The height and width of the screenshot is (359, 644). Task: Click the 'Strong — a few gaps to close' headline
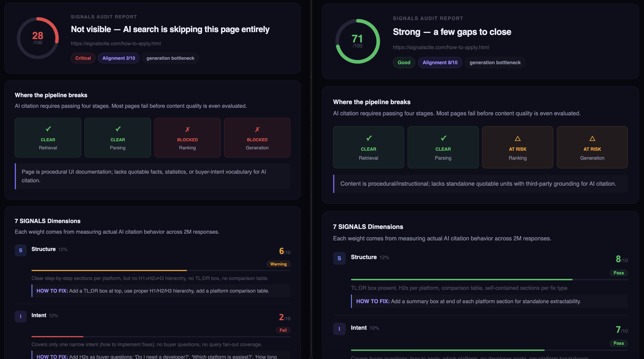tap(452, 32)
